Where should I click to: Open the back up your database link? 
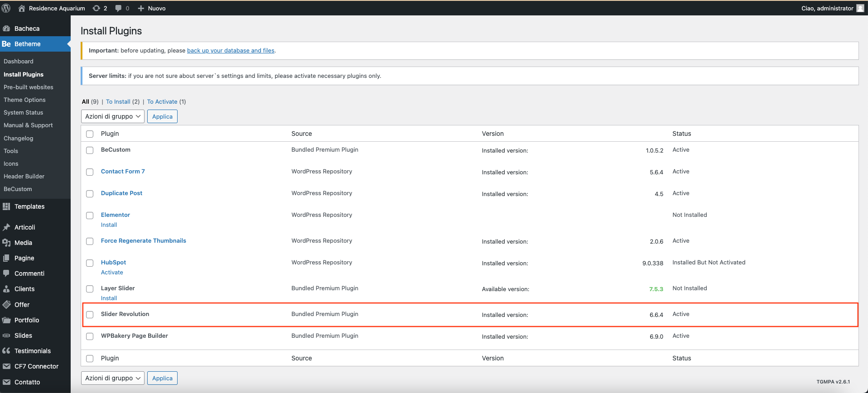[231, 50]
